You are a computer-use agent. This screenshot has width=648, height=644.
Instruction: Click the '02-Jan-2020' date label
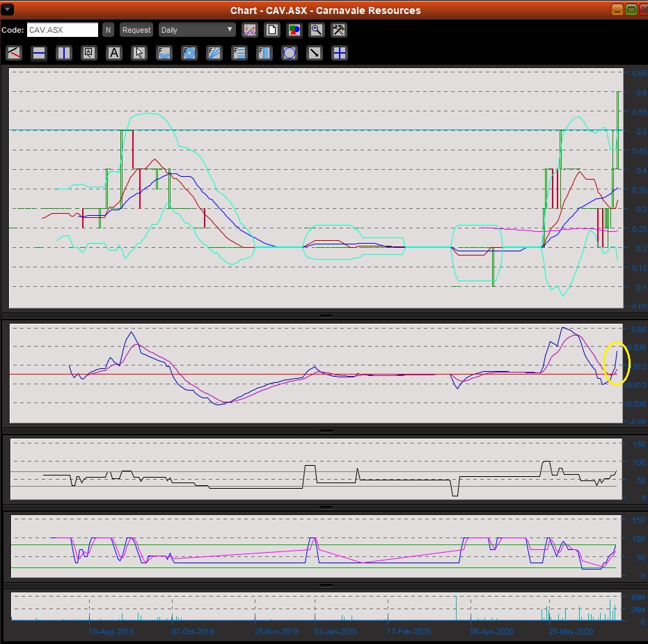tap(335, 631)
